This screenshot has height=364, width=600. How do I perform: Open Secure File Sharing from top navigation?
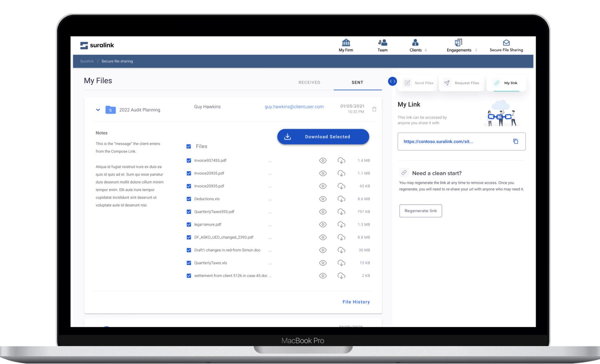pyautogui.click(x=506, y=45)
